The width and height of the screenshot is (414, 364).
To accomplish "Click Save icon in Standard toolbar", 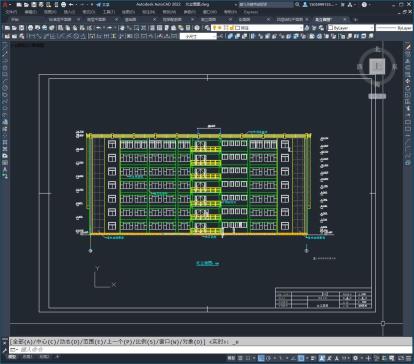I will (22, 28).
